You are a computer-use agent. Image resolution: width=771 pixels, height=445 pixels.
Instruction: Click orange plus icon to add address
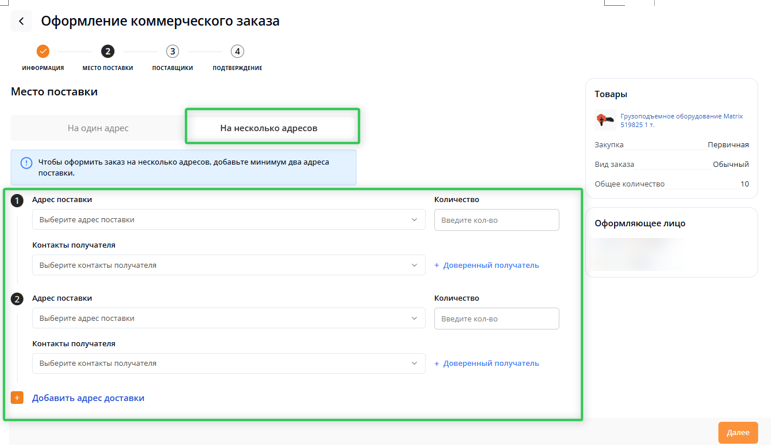click(17, 398)
